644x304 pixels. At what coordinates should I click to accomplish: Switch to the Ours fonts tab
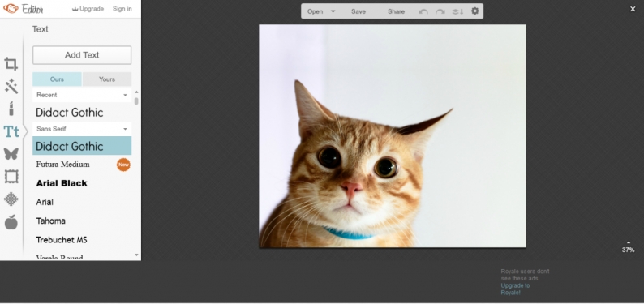click(x=57, y=79)
